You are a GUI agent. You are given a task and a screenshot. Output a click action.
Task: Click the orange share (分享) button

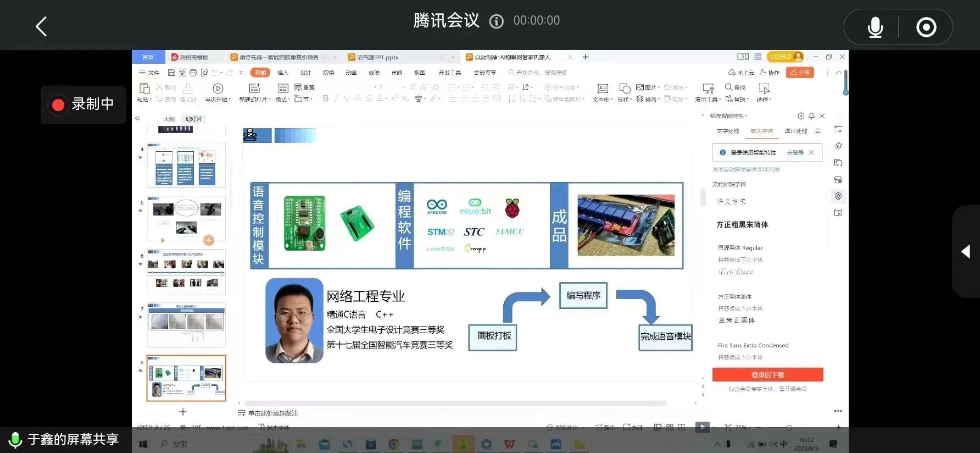[x=800, y=73]
